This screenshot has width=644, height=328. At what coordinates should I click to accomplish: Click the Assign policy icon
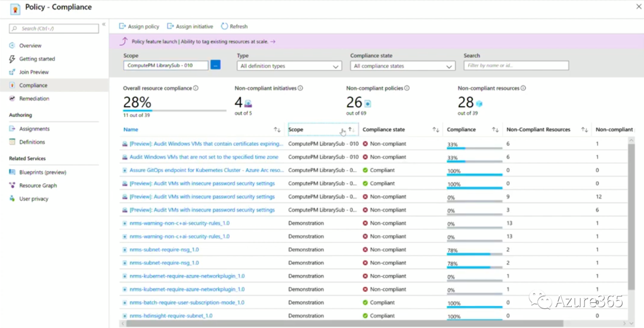click(x=123, y=26)
